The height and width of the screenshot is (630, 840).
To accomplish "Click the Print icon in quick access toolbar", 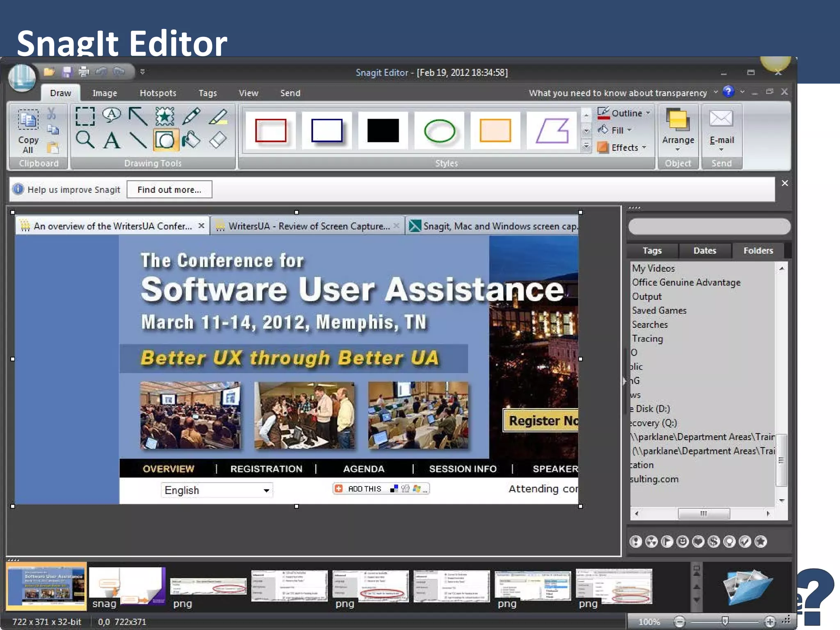I will (x=84, y=72).
